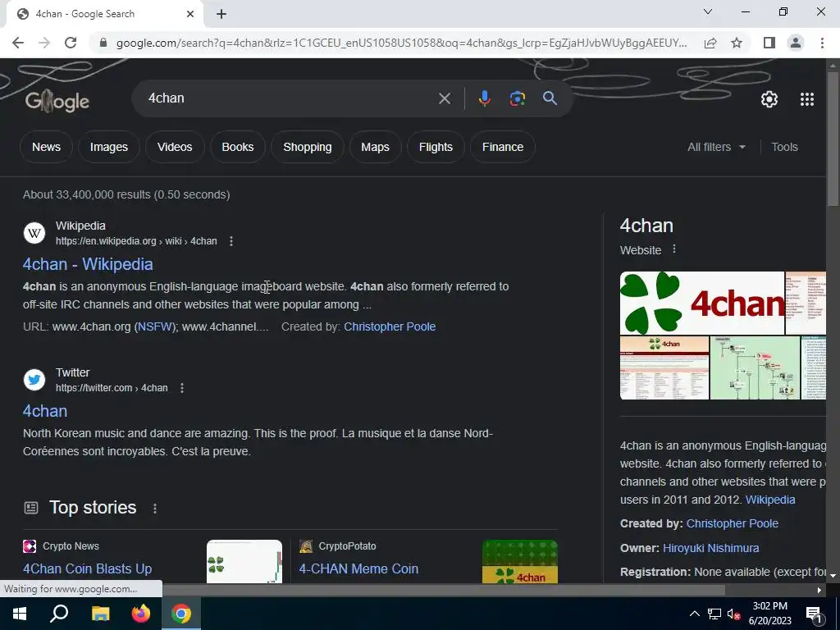Image resolution: width=840 pixels, height=630 pixels.
Task: Search by image with Google Lens
Action: 517,98
